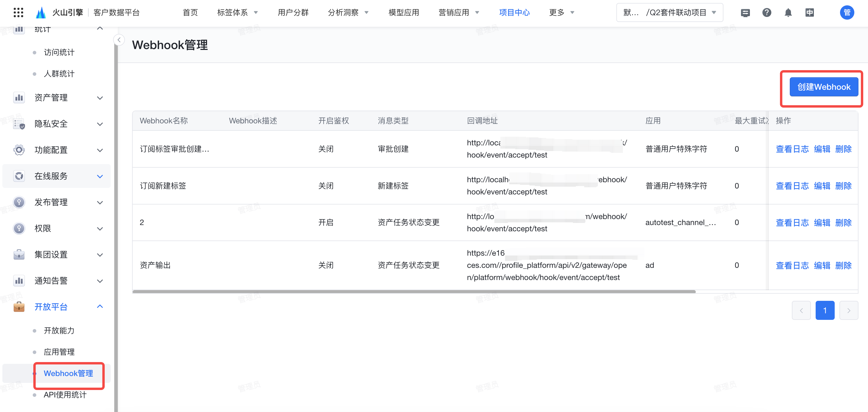
Task: Open the 分析洞察 dropdown menu
Action: point(348,12)
